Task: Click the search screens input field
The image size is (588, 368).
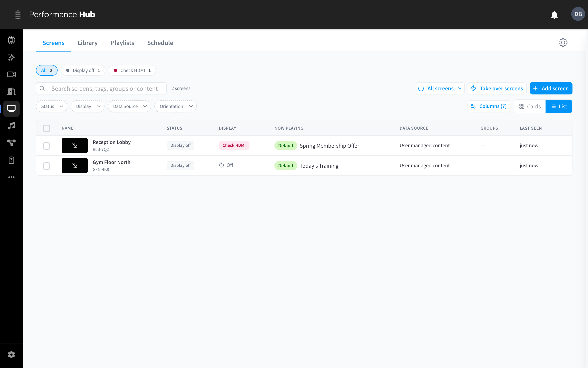Action: [x=101, y=88]
